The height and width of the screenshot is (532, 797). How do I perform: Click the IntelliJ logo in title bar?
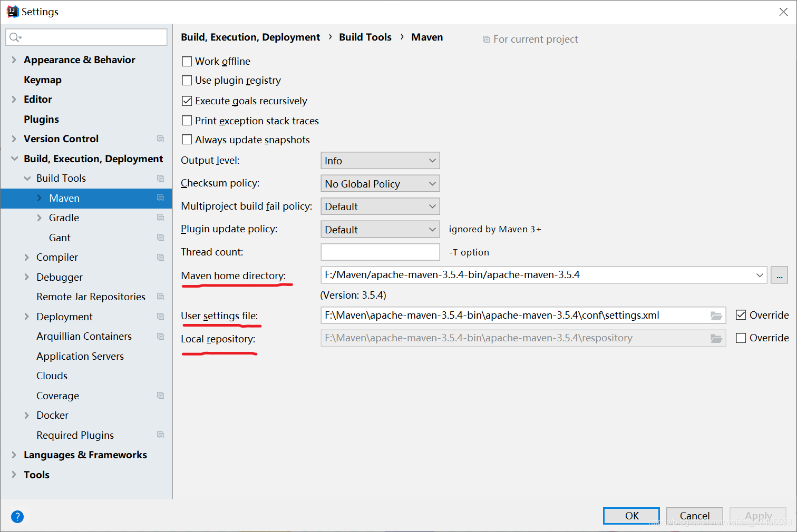click(x=13, y=12)
